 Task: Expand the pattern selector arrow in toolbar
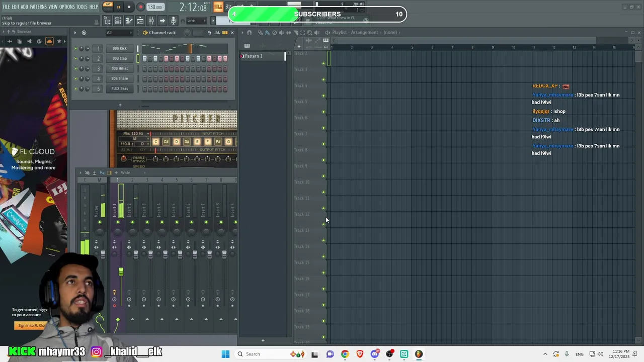click(x=212, y=21)
